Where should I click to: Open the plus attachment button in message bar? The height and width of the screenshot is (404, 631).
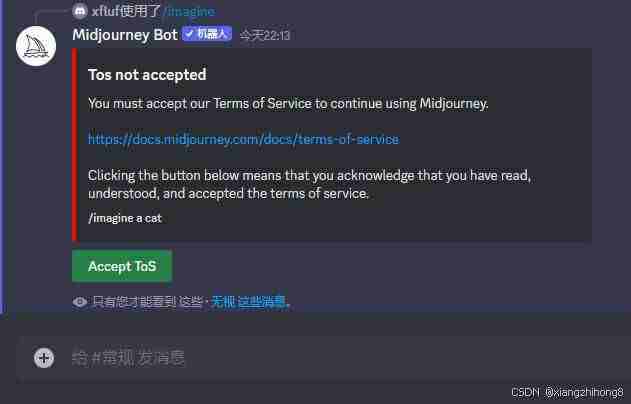click(44, 358)
